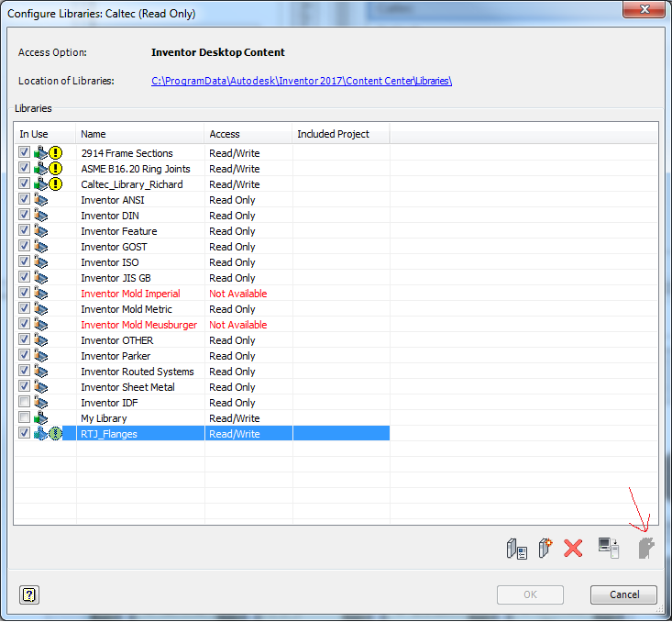Open the Content Center Libraries location link
The width and height of the screenshot is (672, 622).
[x=302, y=81]
